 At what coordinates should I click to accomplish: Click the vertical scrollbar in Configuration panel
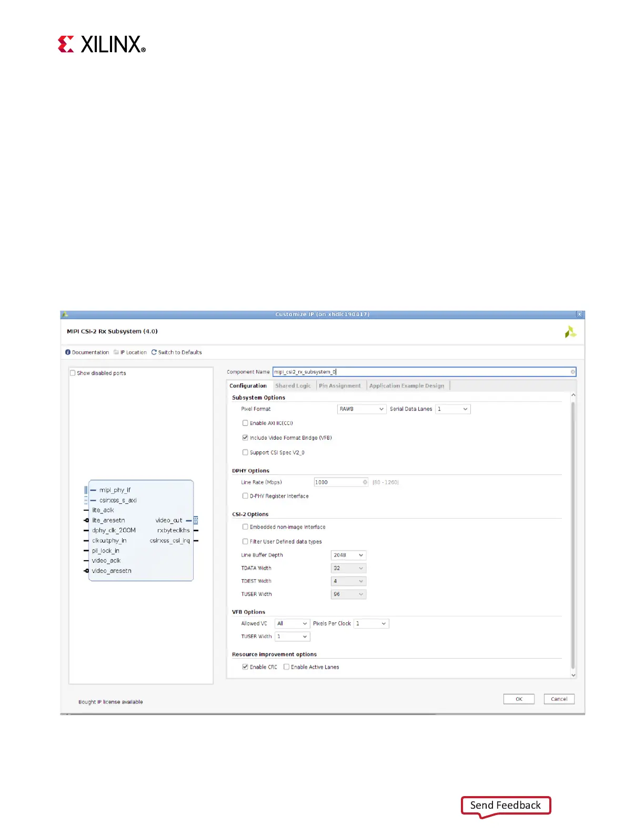pos(573,534)
